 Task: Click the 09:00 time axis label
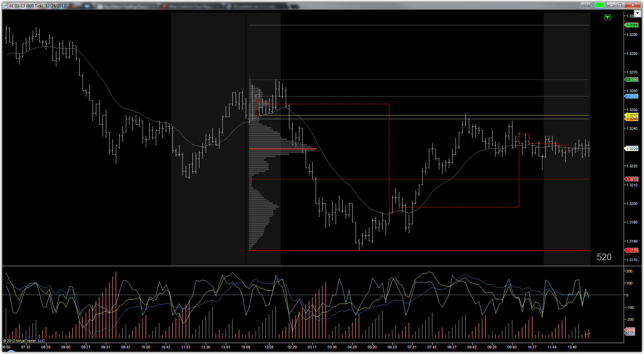(x=66, y=347)
